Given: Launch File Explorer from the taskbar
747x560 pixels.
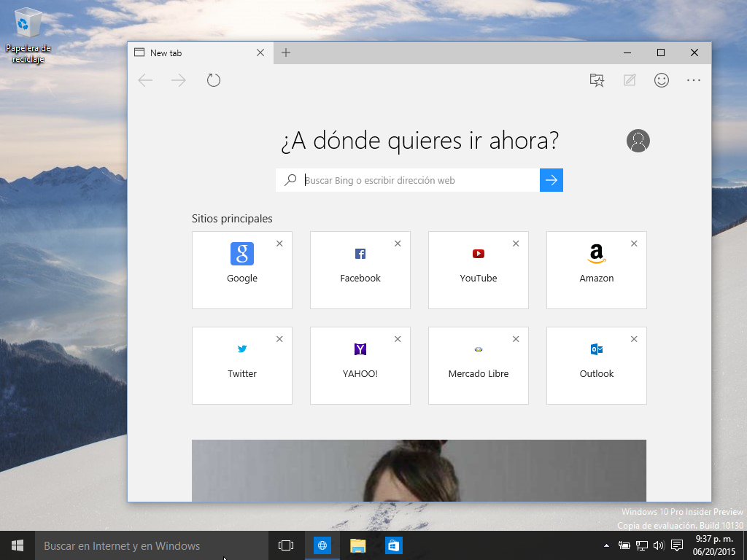Looking at the screenshot, I should pos(357,545).
